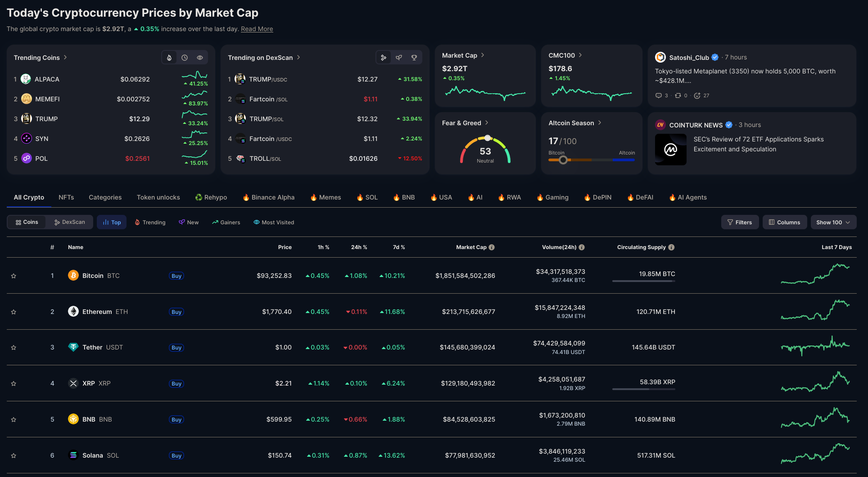The width and height of the screenshot is (868, 477).
Task: Switch to the Token unlocks tab
Action: [x=158, y=197]
